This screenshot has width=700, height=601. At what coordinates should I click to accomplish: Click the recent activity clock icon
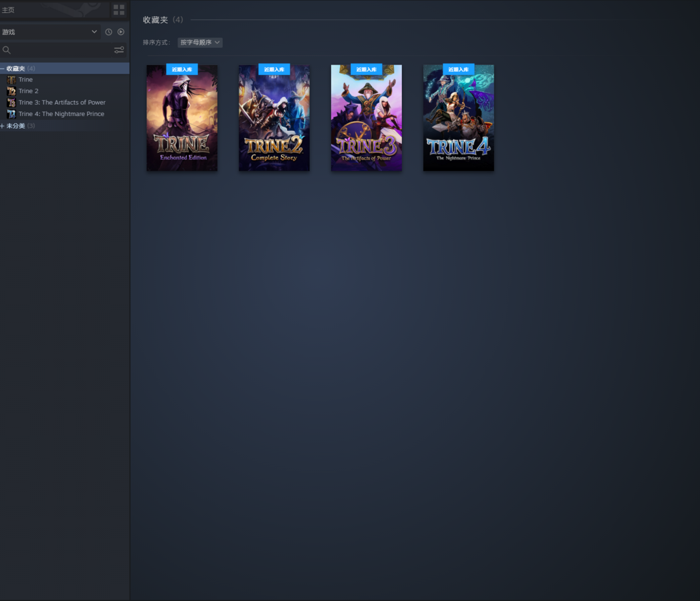[x=108, y=32]
